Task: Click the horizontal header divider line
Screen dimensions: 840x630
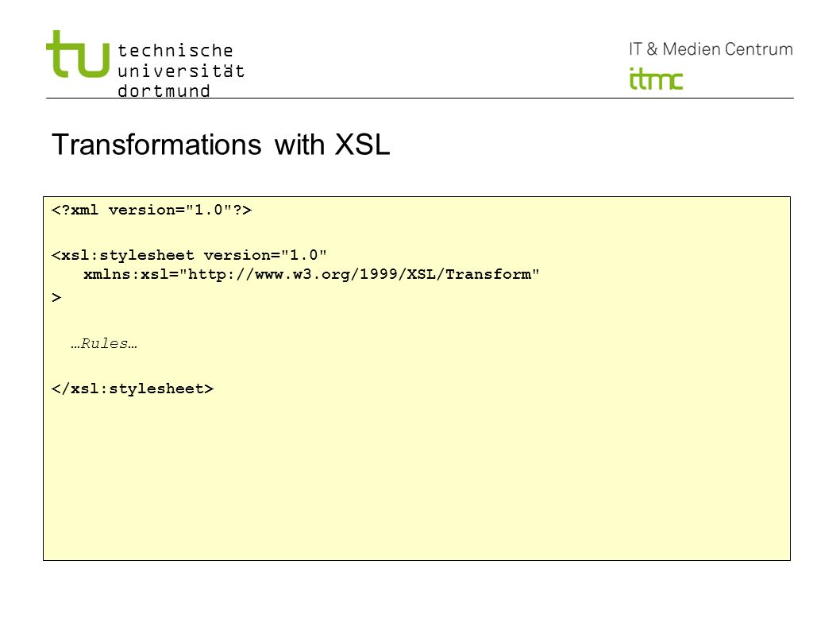Action: pyautogui.click(x=419, y=99)
